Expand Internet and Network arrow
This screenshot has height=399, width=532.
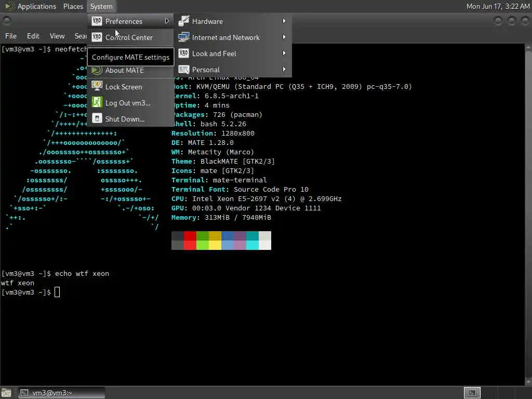(x=284, y=37)
